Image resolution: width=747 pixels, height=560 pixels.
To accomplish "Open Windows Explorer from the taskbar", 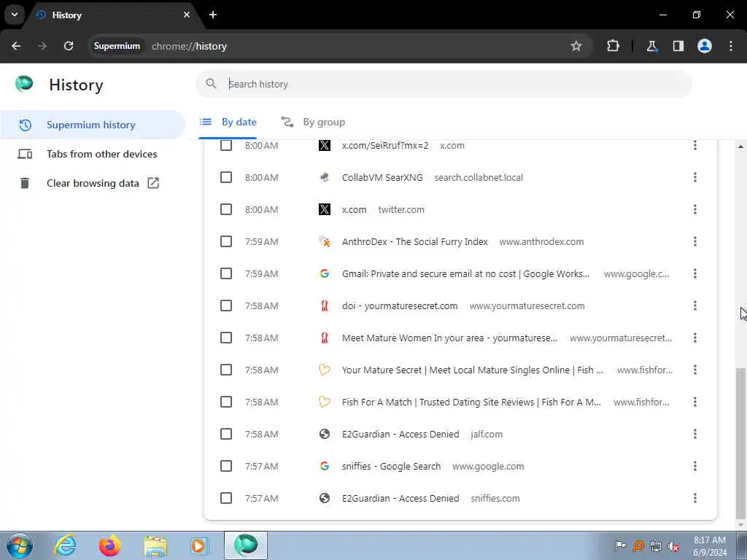I will 155,545.
